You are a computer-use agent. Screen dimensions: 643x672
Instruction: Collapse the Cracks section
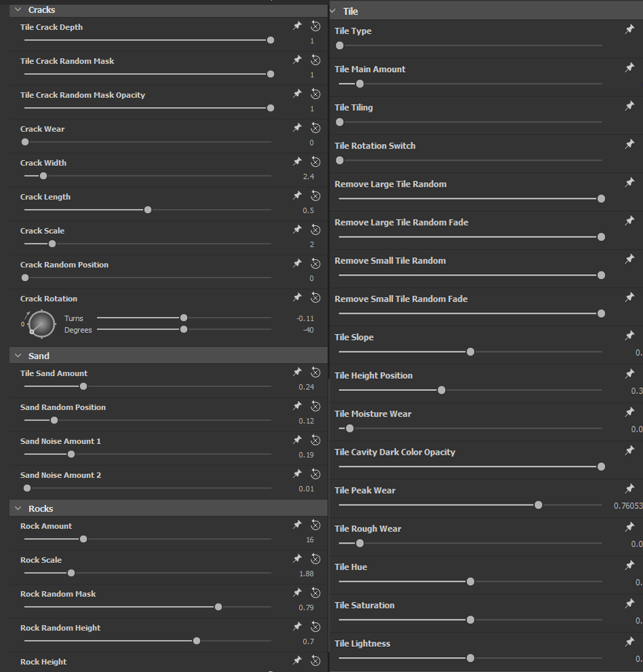click(x=18, y=10)
